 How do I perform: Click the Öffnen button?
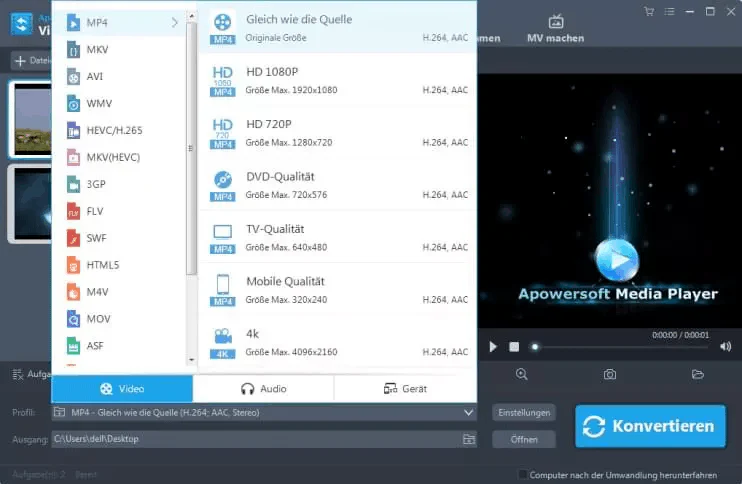[x=524, y=440]
